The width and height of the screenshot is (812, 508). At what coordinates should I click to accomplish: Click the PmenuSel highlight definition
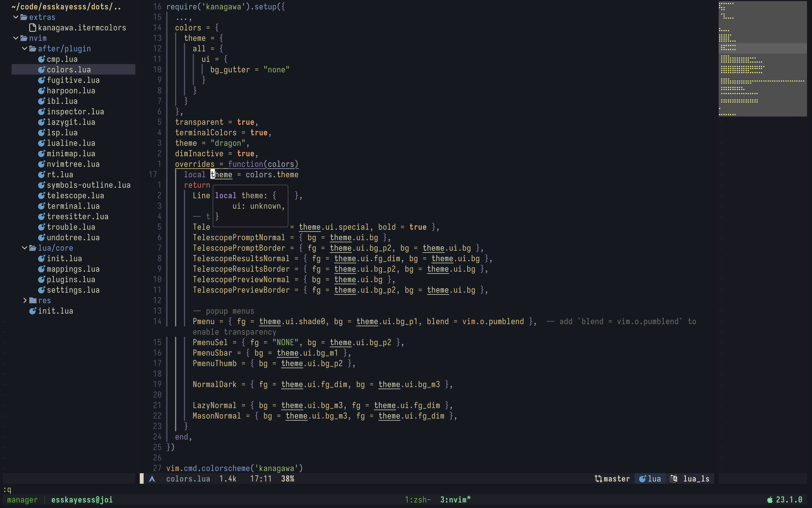click(x=298, y=342)
